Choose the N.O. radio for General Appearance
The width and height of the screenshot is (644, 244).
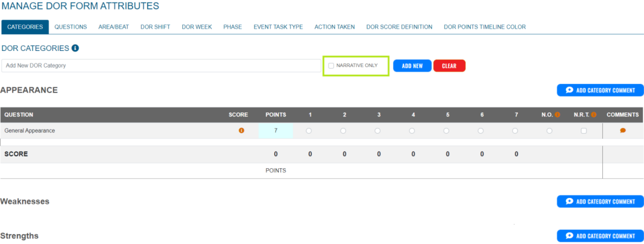pyautogui.click(x=549, y=131)
